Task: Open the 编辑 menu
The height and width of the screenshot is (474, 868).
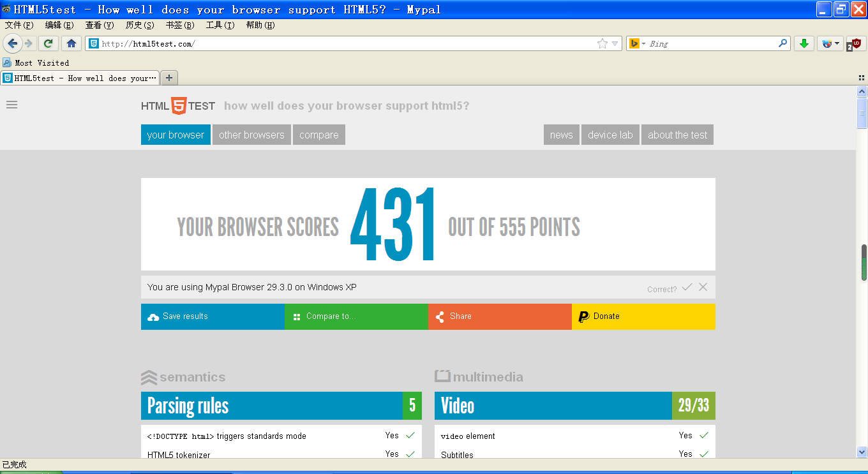Action: pos(59,25)
